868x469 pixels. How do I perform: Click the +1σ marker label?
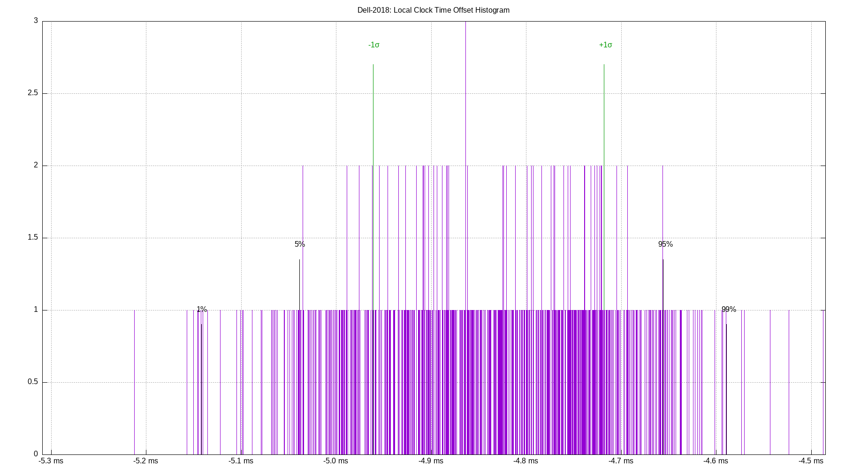[606, 45]
